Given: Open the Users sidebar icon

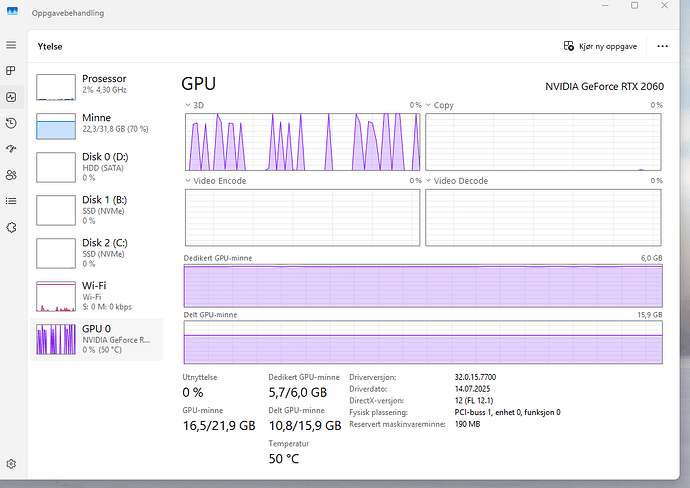Looking at the screenshot, I should pos(11,175).
